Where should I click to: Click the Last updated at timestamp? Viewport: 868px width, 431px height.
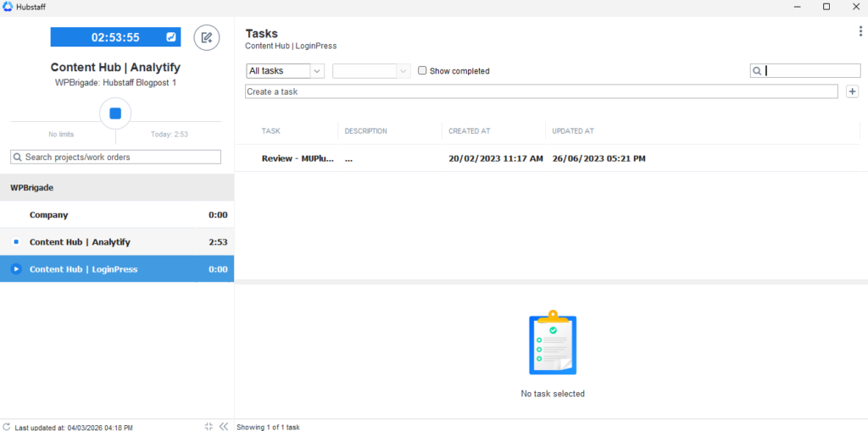pyautogui.click(x=74, y=427)
